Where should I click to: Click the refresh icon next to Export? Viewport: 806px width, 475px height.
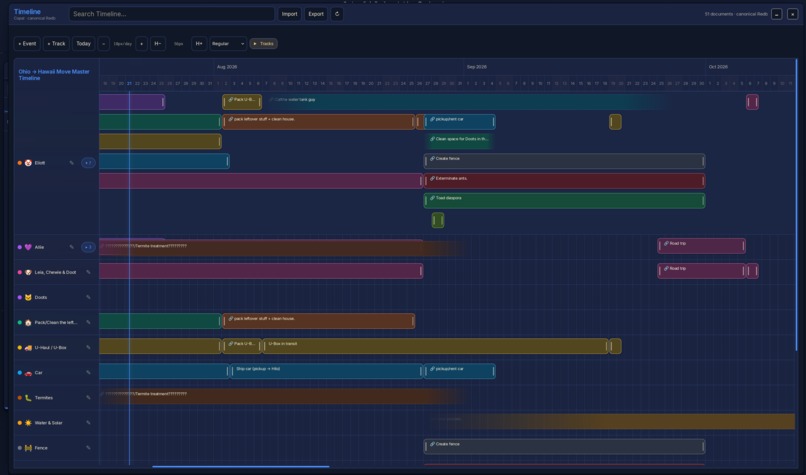(x=337, y=14)
